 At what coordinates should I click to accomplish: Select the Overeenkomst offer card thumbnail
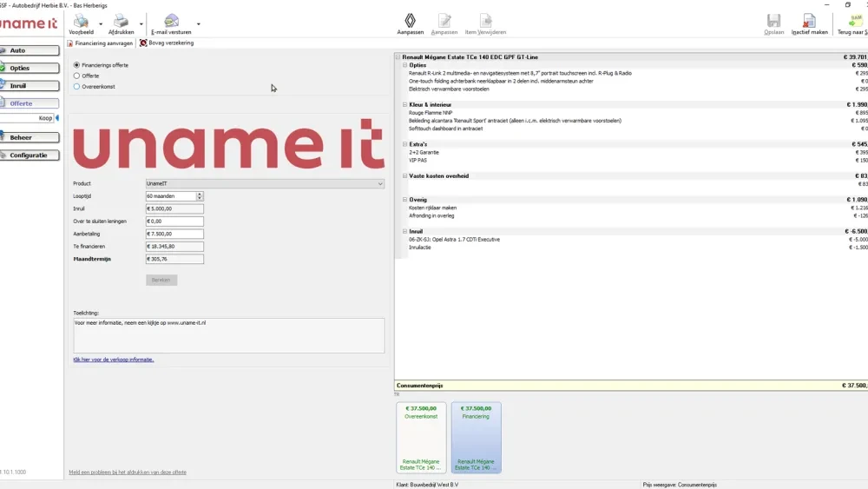[421, 438]
